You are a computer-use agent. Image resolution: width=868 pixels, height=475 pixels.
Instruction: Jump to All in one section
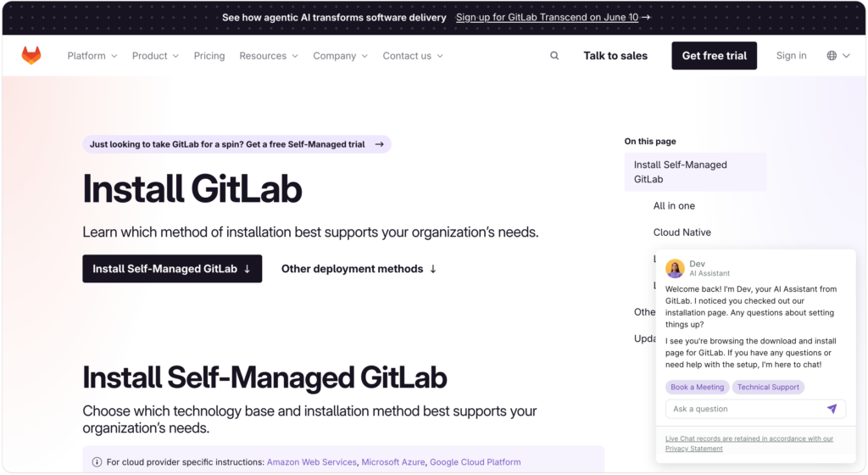[674, 206]
